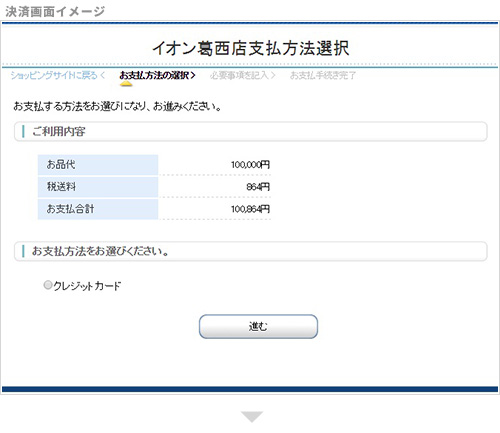Select the クレジットカード radio button
The image size is (500, 433).
[48, 285]
